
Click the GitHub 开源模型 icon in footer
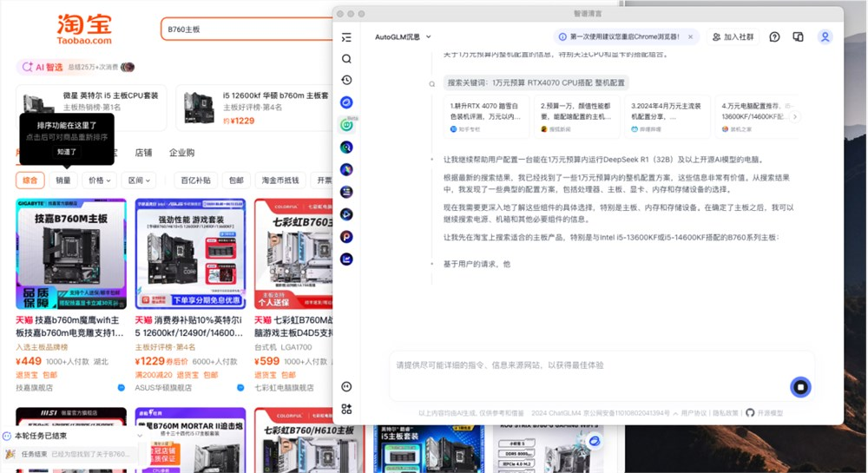coord(750,413)
